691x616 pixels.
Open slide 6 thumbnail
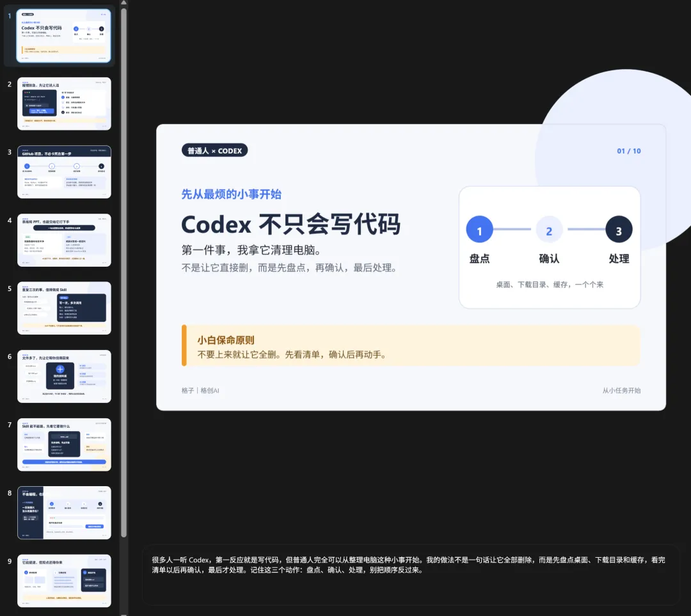click(64, 376)
